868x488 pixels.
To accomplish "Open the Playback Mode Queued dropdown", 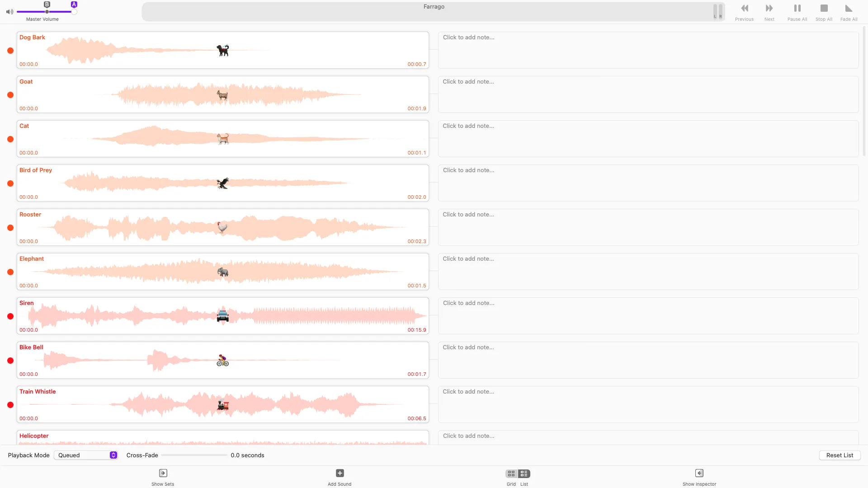I will tap(86, 455).
